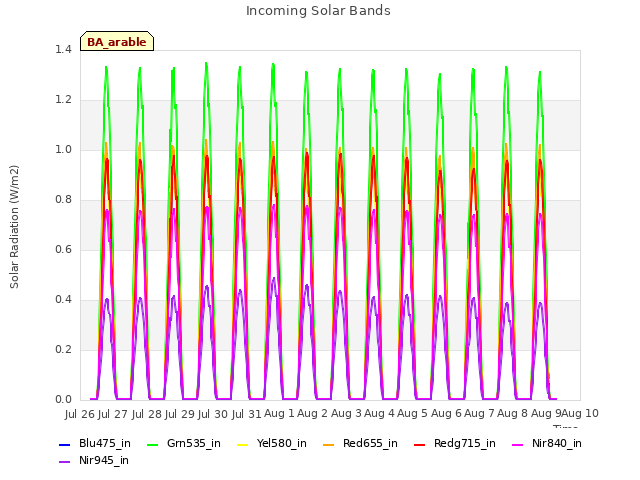Click the Grn535_in green legend swatch
Image resolution: width=640 pixels, height=480 pixels.
coord(152,444)
